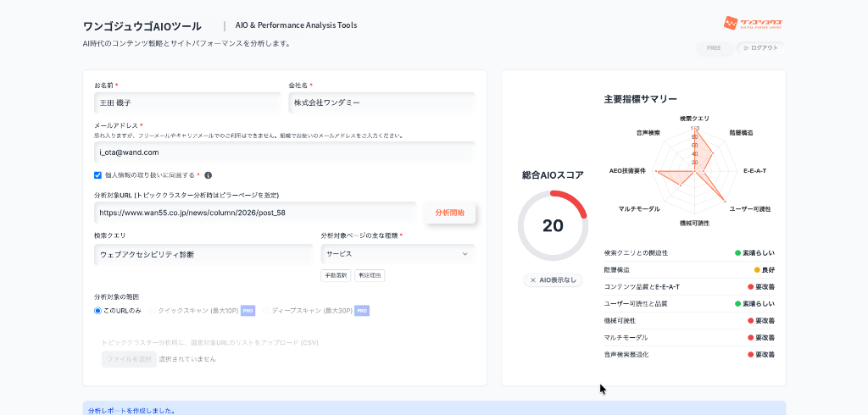Click the 主要指標サマリー heading
868x415 pixels.
(x=641, y=99)
